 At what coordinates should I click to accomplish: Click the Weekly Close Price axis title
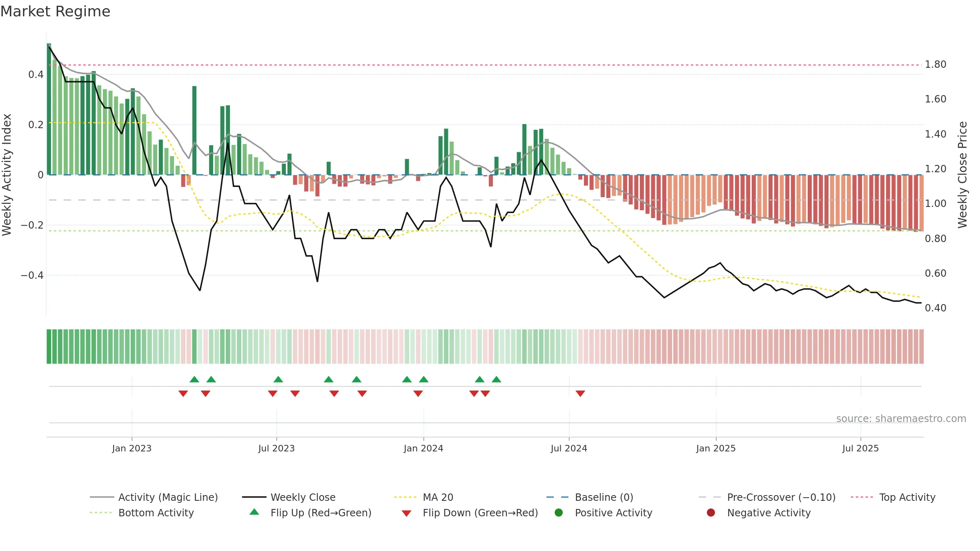click(x=962, y=175)
